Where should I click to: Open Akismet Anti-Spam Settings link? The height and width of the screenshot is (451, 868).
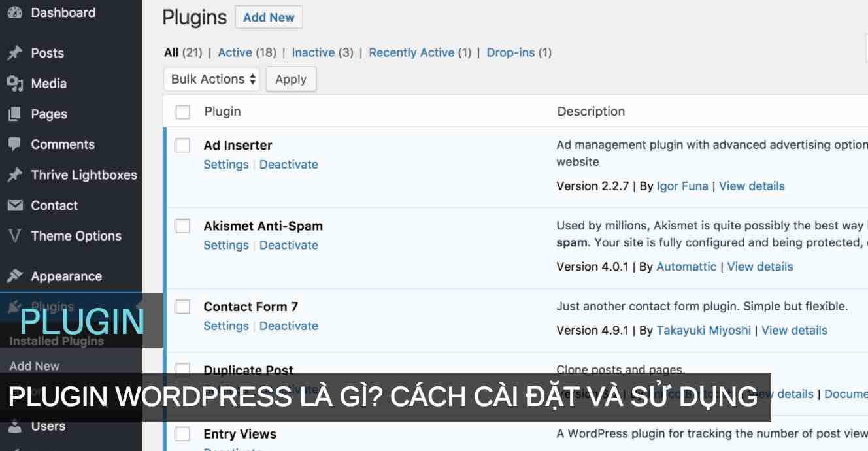[x=226, y=245]
